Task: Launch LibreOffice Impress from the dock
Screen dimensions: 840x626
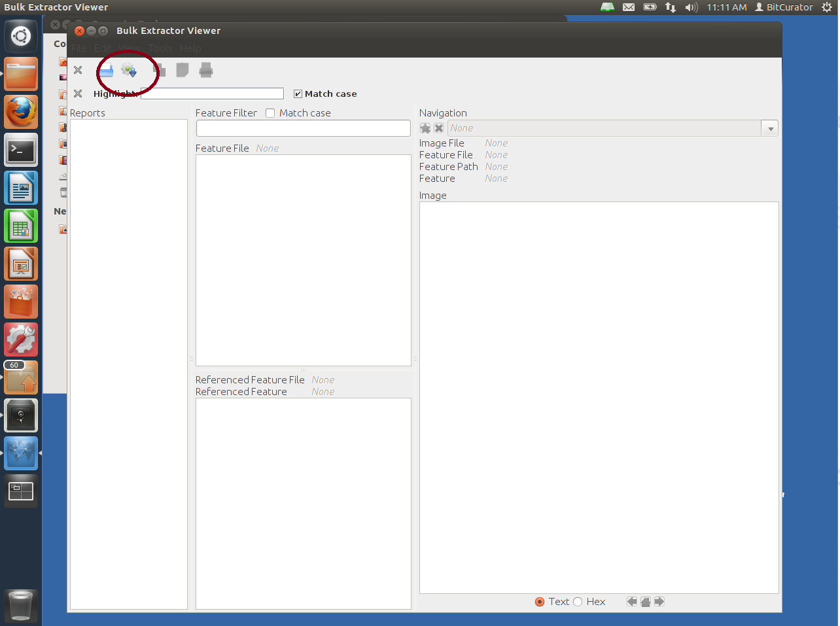Action: point(21,264)
